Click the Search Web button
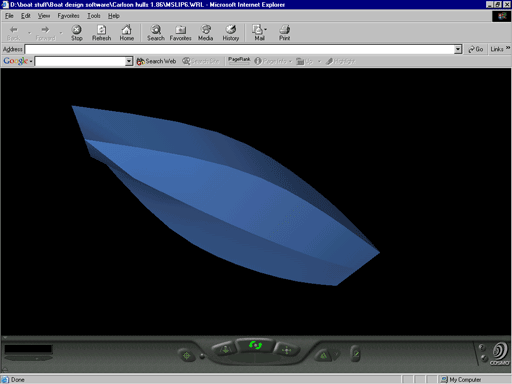 pyautogui.click(x=156, y=61)
